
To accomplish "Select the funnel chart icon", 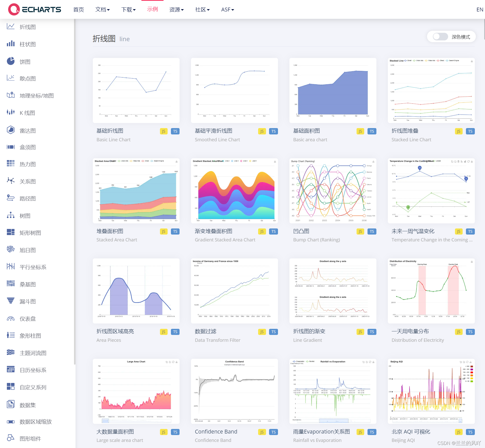I will click(10, 301).
